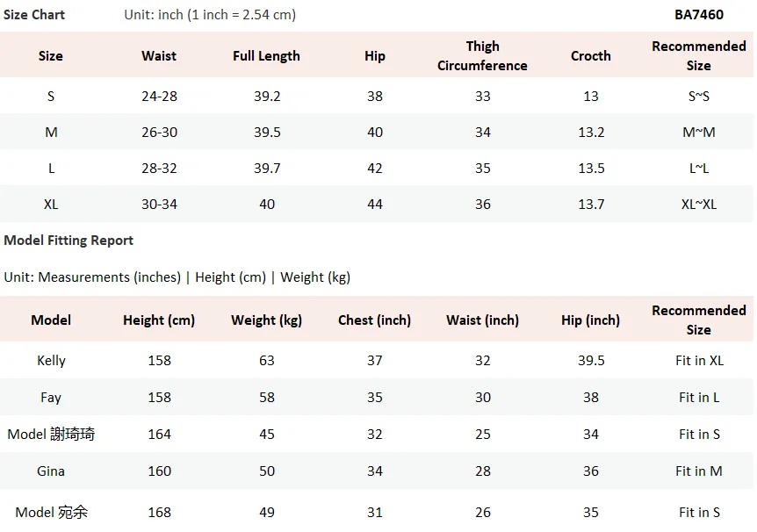Click the Height (cm) column header
Image resolution: width=757 pixels, height=532 pixels.
pos(159,320)
